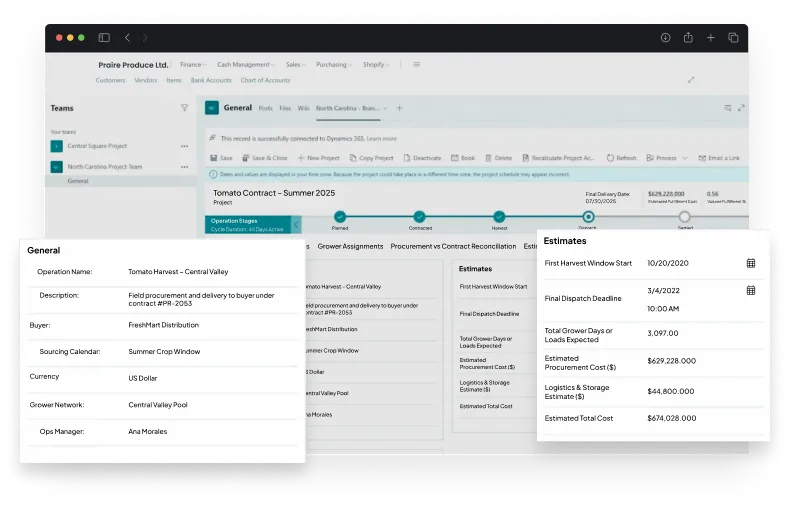The image size is (792, 508).
Task: Open the conversation icon in channel header
Action: [727, 108]
